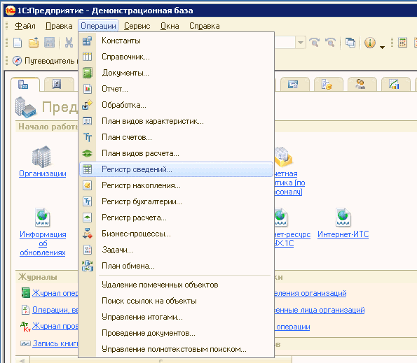
Task: Click the Регистр накопления icon
Action: tap(87, 185)
